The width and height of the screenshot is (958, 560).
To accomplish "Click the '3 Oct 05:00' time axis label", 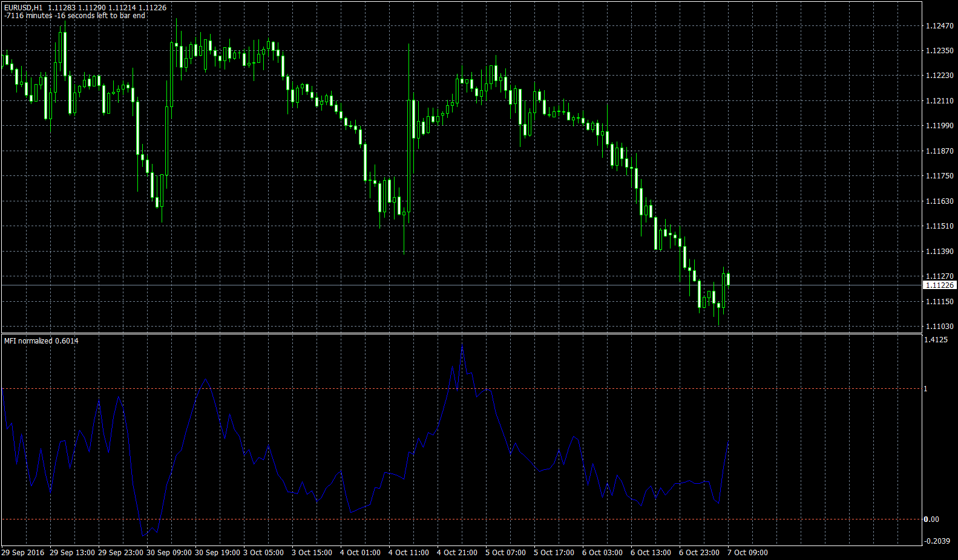I will pyautogui.click(x=263, y=553).
